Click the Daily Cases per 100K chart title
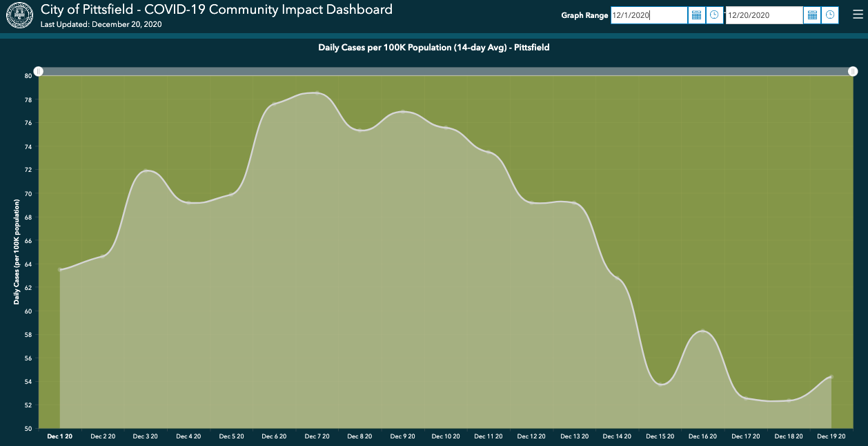Screen dimensions: 868x446 click(x=433, y=48)
